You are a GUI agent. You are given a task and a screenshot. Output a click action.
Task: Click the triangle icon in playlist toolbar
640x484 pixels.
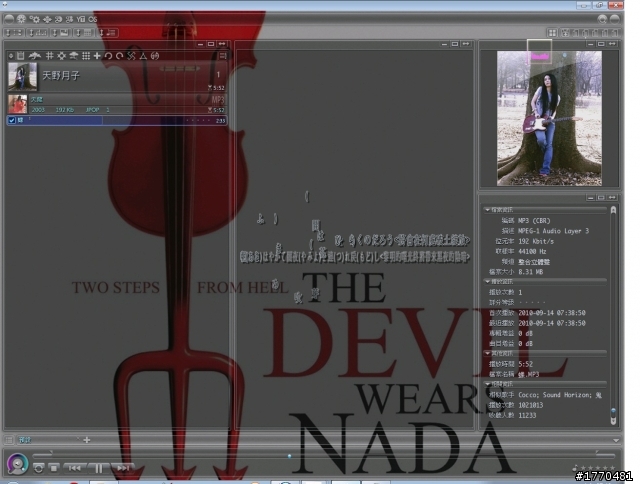point(143,56)
